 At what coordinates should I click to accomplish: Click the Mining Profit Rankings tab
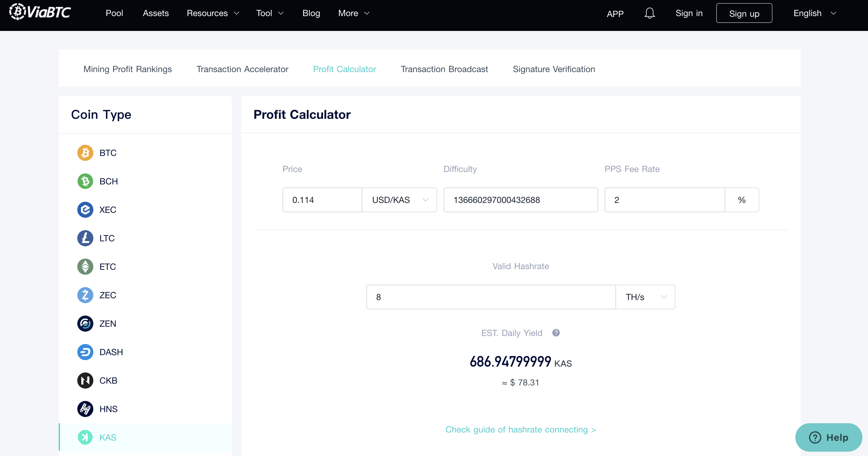click(127, 68)
